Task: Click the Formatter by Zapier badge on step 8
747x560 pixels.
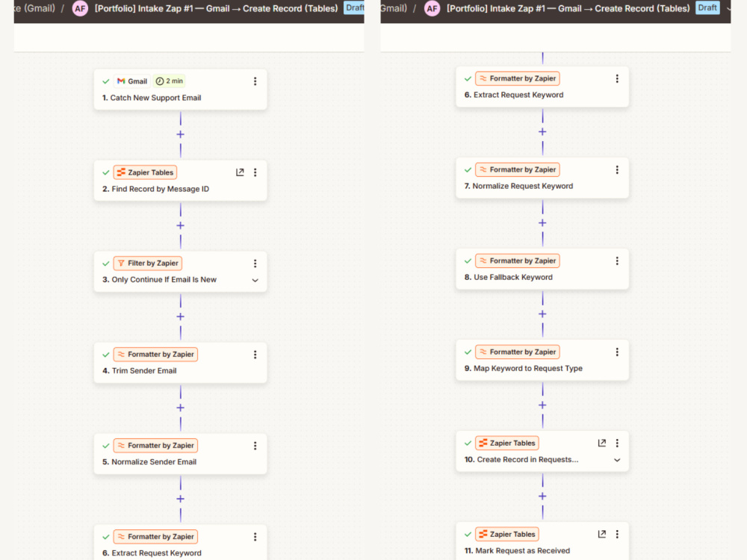Action: 518,261
